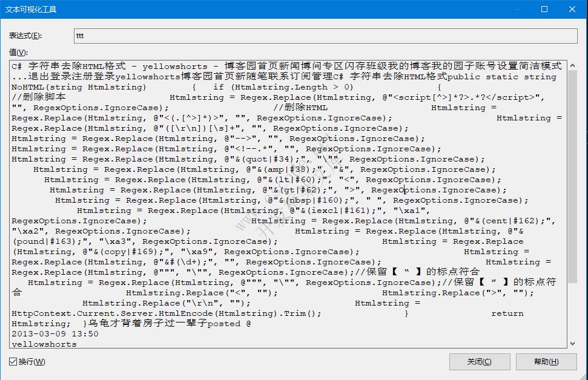Open help with the 帮助(H) button
Image resolution: width=588 pixels, height=380 pixels.
pos(546,362)
